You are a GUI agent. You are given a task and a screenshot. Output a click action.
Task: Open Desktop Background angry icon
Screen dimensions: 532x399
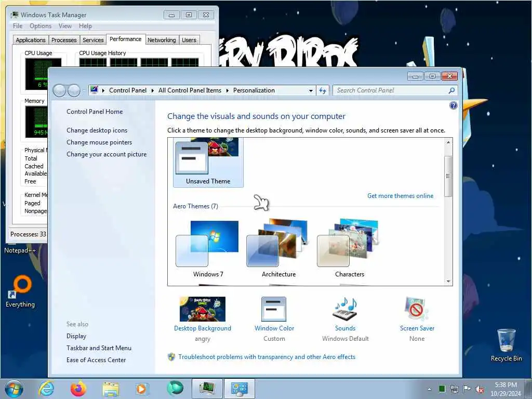point(203,309)
